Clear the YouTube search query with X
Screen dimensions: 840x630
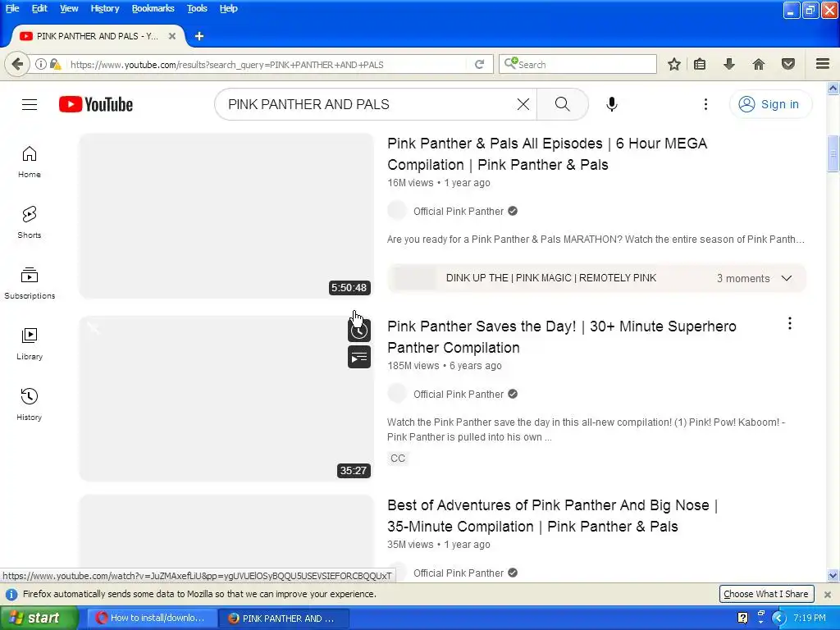click(x=523, y=104)
